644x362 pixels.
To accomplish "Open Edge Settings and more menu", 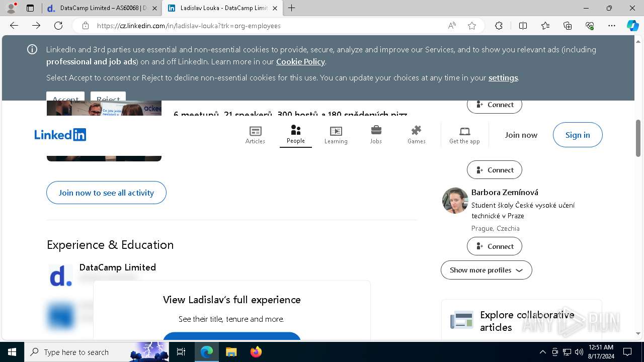I will [x=612, y=26].
